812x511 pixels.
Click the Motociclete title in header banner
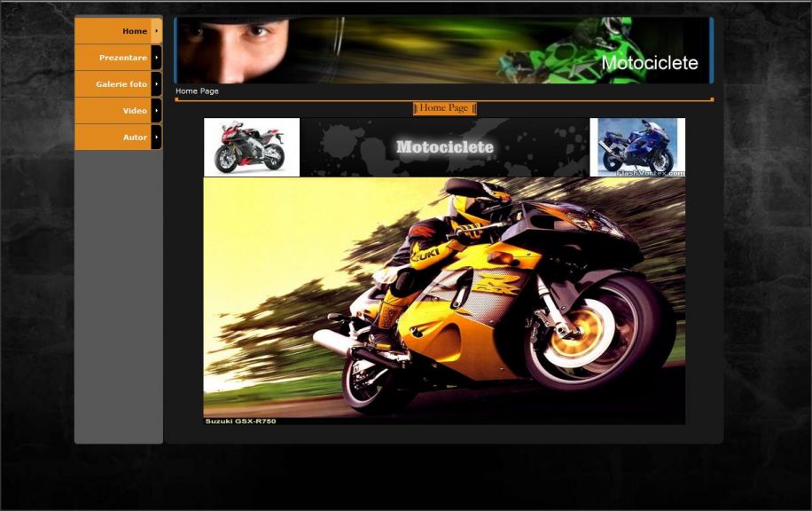tap(649, 63)
